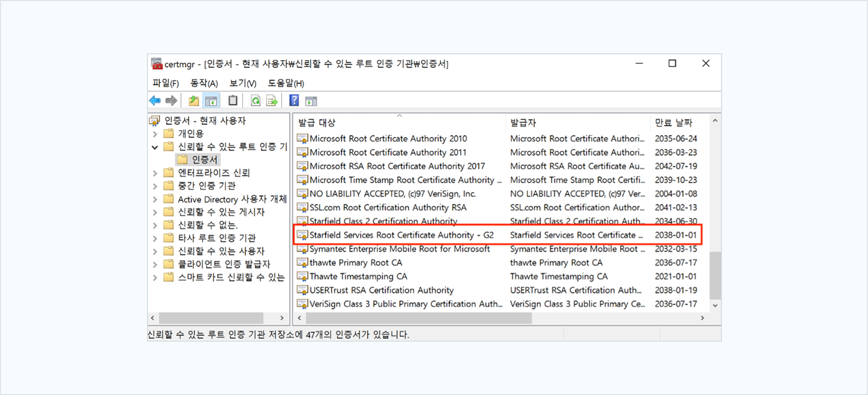
Task: Toggle the Show/Hide action pane icon
Action: (x=311, y=101)
